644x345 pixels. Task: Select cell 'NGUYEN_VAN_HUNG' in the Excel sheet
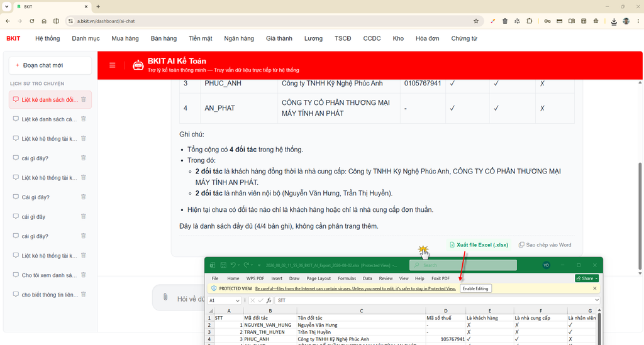tap(270, 325)
